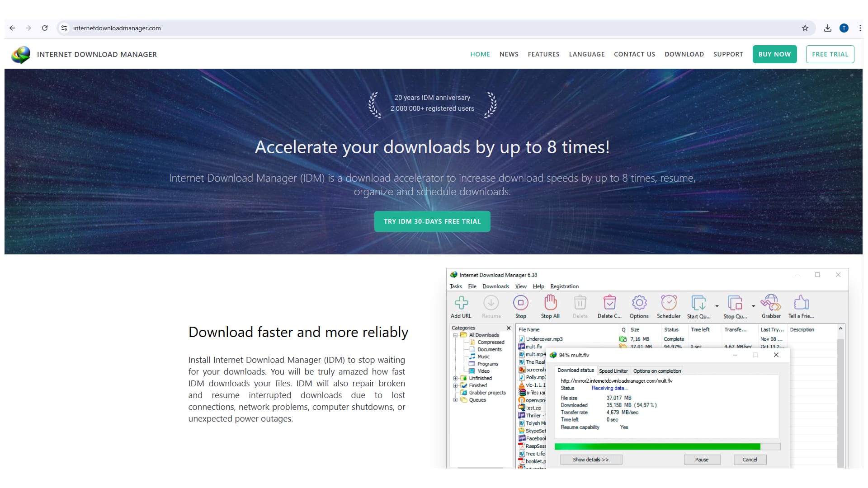Open the HOME navigation item
Viewport: 868px width, 488px height.
click(x=480, y=54)
